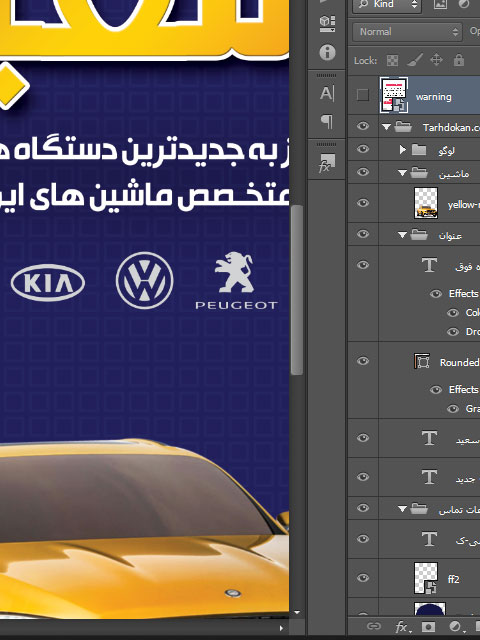Open the Paragraph panel icon
Image resolution: width=480 pixels, height=640 pixels.
point(327,121)
